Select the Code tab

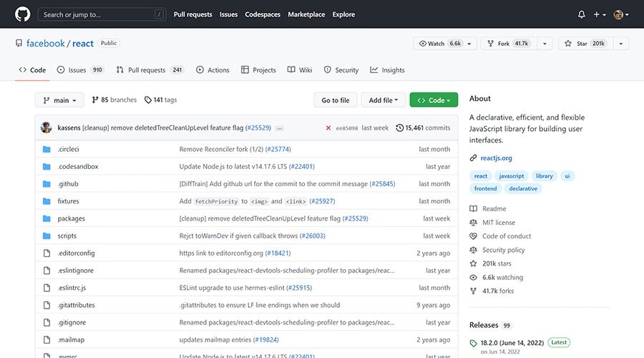pyautogui.click(x=32, y=70)
